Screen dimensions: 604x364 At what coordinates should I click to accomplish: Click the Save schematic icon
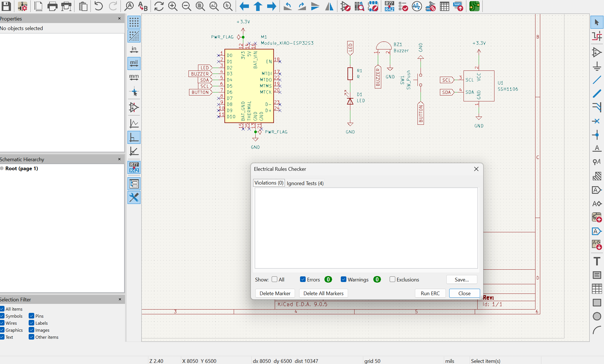click(x=6, y=6)
